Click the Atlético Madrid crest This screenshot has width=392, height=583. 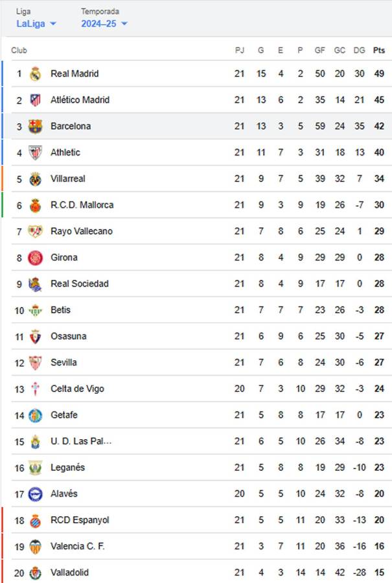tap(36, 100)
